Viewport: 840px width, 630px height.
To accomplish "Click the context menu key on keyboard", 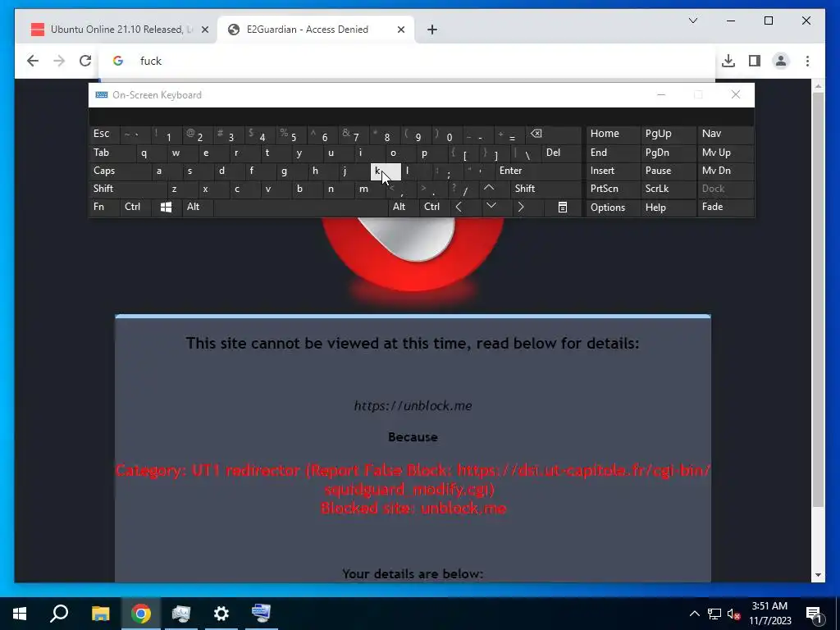I will (x=563, y=208).
